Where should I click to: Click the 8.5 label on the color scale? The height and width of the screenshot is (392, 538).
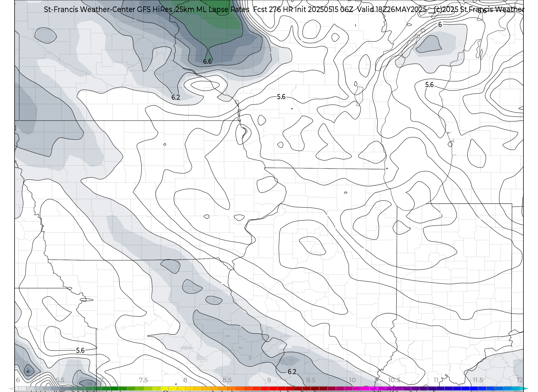click(x=227, y=380)
